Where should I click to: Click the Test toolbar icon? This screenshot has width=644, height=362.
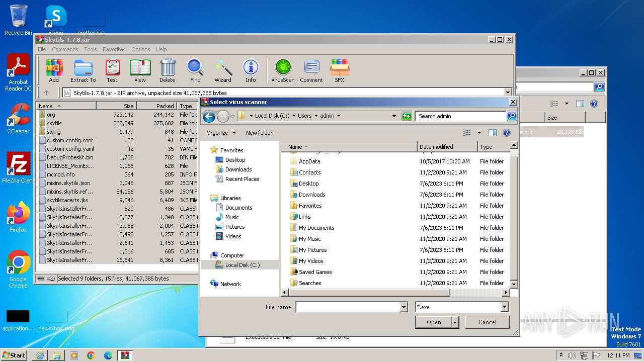pyautogui.click(x=112, y=70)
